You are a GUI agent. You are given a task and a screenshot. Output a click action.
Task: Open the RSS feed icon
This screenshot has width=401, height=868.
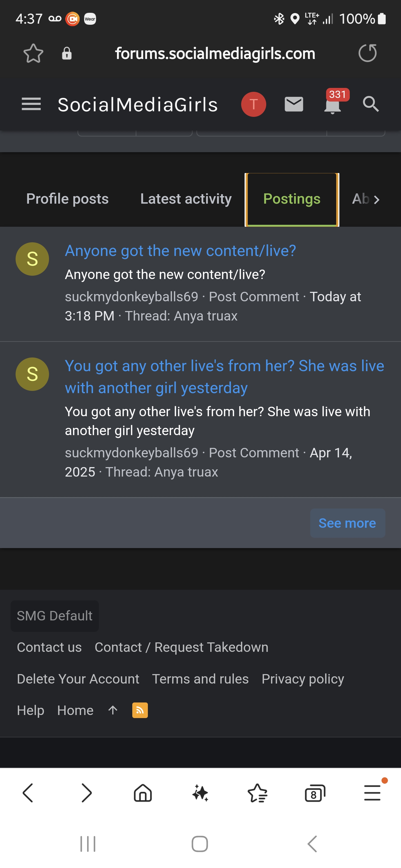140,710
